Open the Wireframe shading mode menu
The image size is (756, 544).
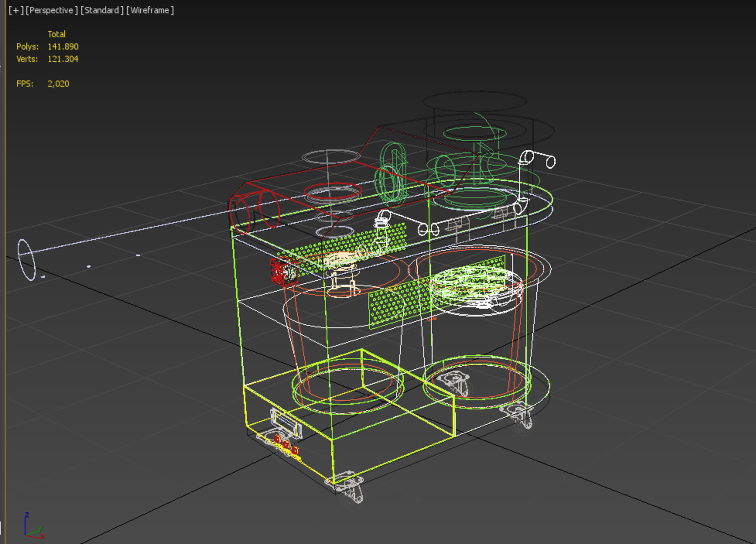pos(150,10)
